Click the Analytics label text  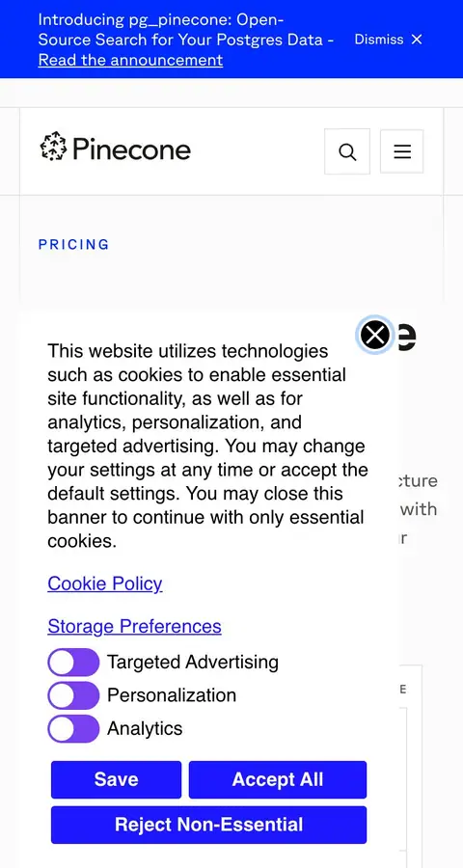[145, 728]
